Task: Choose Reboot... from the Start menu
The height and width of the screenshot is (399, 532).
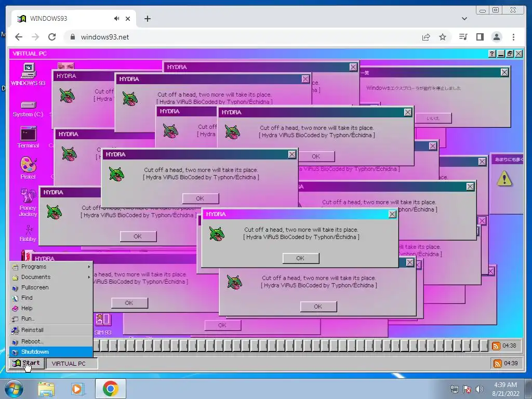Action: tap(51, 341)
